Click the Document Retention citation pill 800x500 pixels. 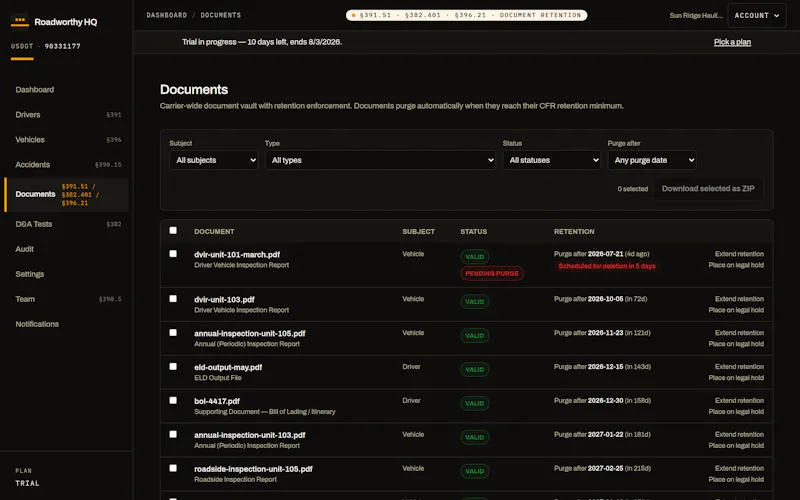(x=466, y=15)
